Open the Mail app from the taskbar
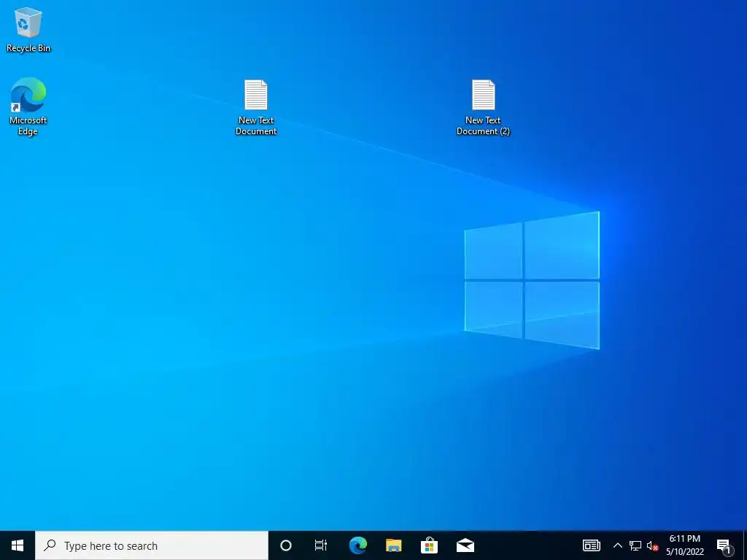The image size is (747, 560). (465, 545)
